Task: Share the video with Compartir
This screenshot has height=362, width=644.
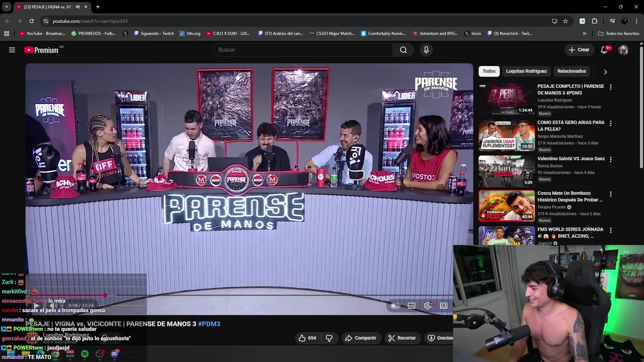Action: point(360,338)
